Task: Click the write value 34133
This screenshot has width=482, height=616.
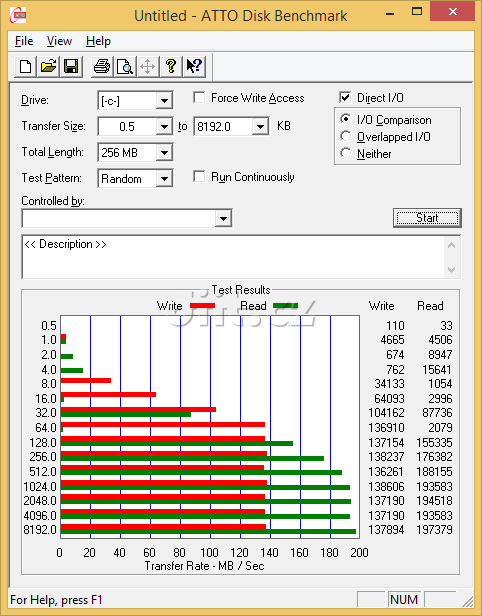Action: click(389, 383)
